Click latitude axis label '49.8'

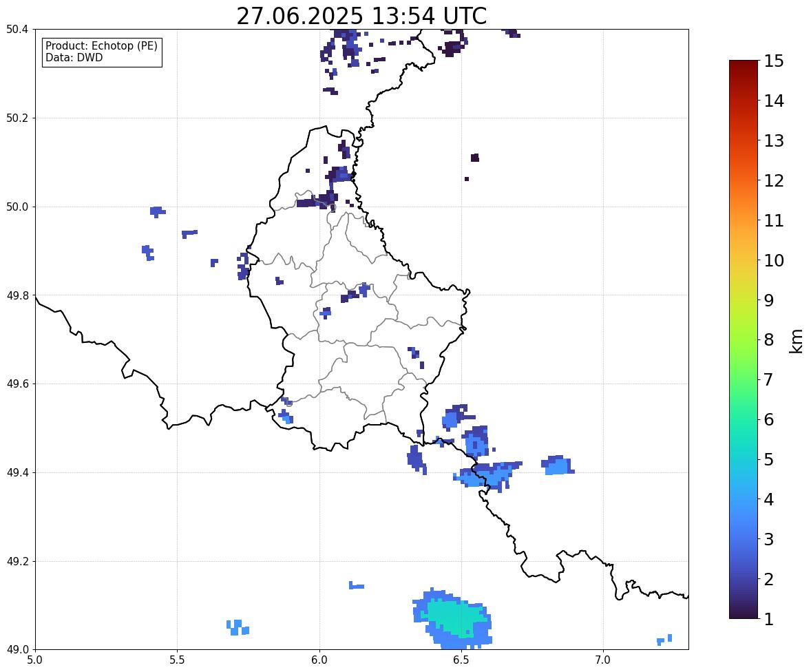click(x=17, y=295)
